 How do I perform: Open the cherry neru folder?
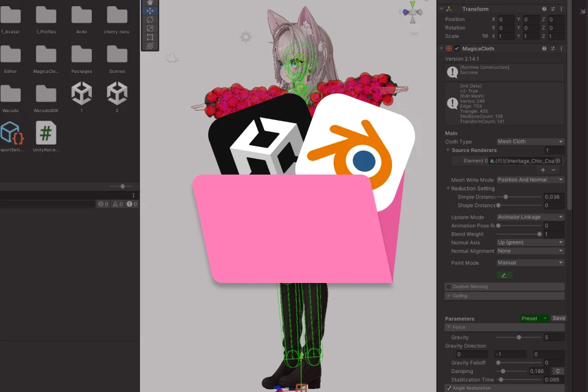click(117, 20)
